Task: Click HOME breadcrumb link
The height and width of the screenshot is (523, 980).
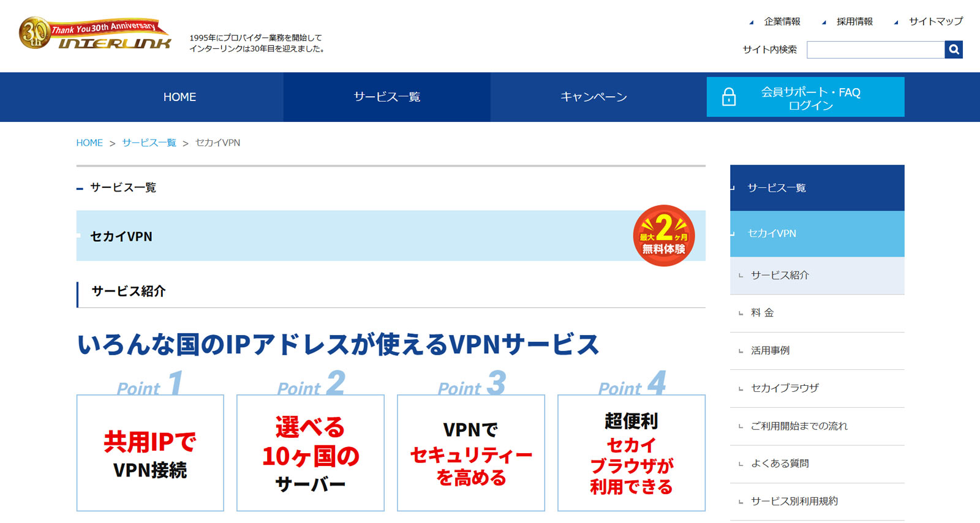Action: pos(89,143)
